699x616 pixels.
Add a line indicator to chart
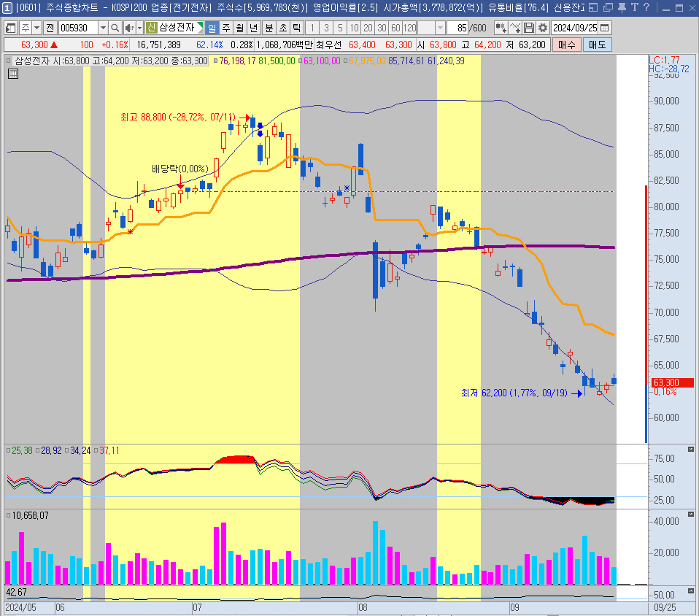[x=515, y=28]
